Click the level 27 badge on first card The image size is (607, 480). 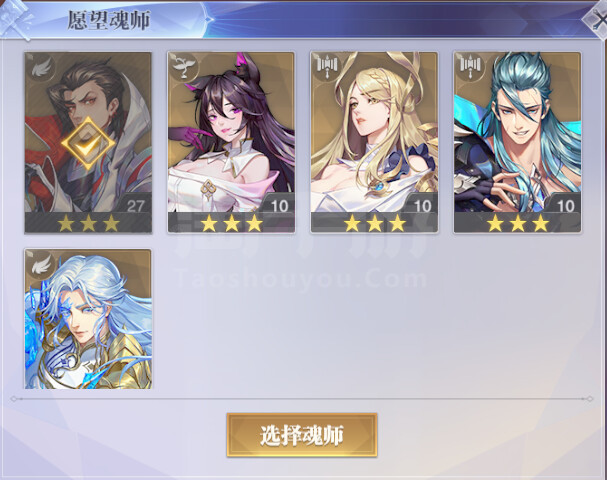click(x=136, y=205)
